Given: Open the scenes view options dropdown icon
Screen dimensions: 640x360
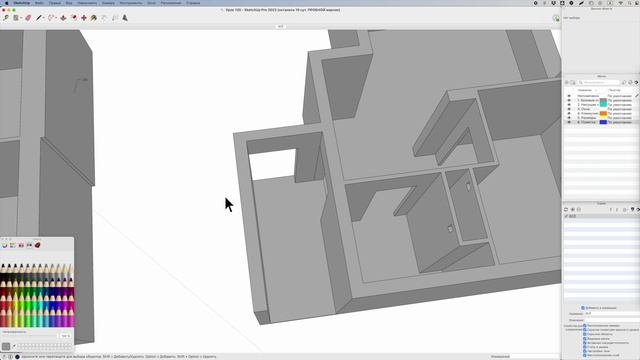Looking at the screenshot, I should 625,209.
